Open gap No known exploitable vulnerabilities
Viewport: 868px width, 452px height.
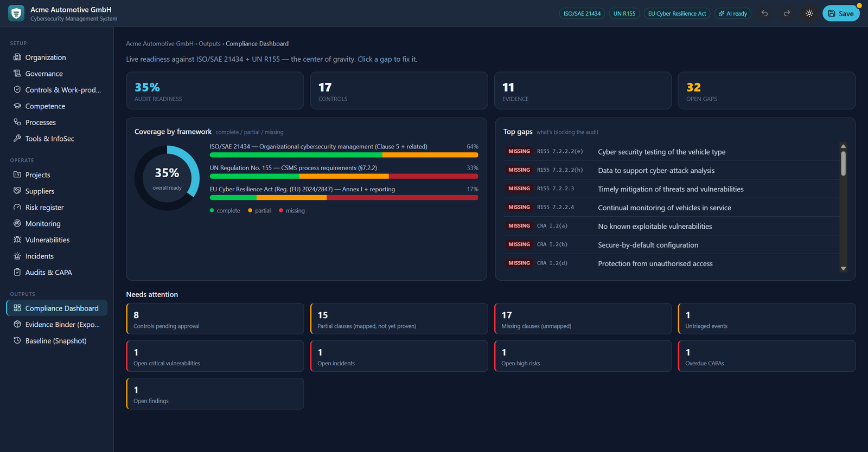tap(671, 226)
